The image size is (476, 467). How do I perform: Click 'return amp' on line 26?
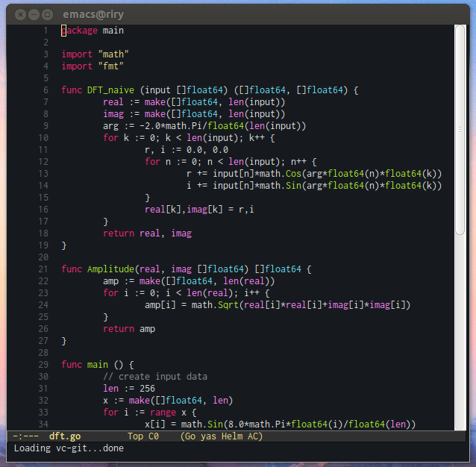129,329
